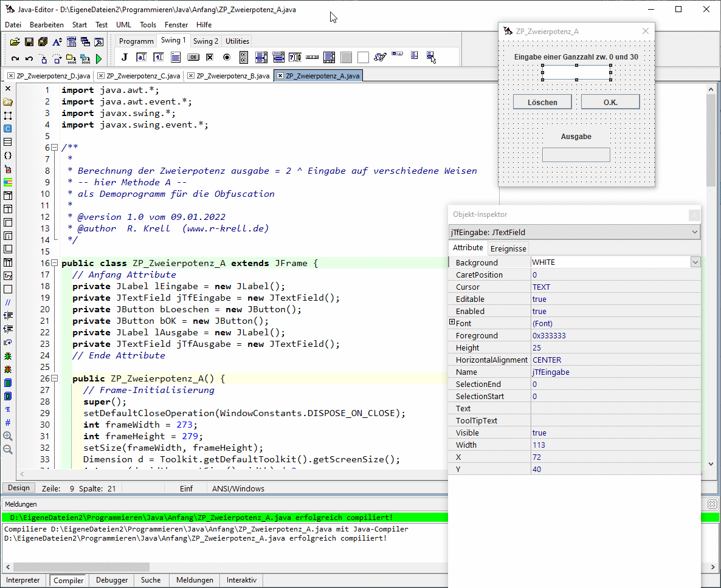This screenshot has height=588, width=721.
Task: Select the JCheckBox component in palette
Action: coord(210,58)
